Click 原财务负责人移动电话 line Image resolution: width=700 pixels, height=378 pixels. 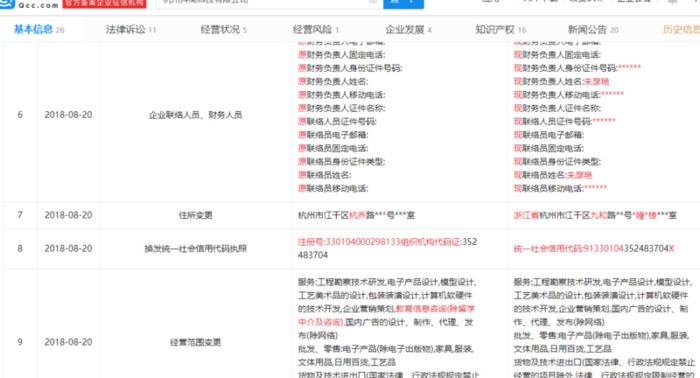pos(342,95)
